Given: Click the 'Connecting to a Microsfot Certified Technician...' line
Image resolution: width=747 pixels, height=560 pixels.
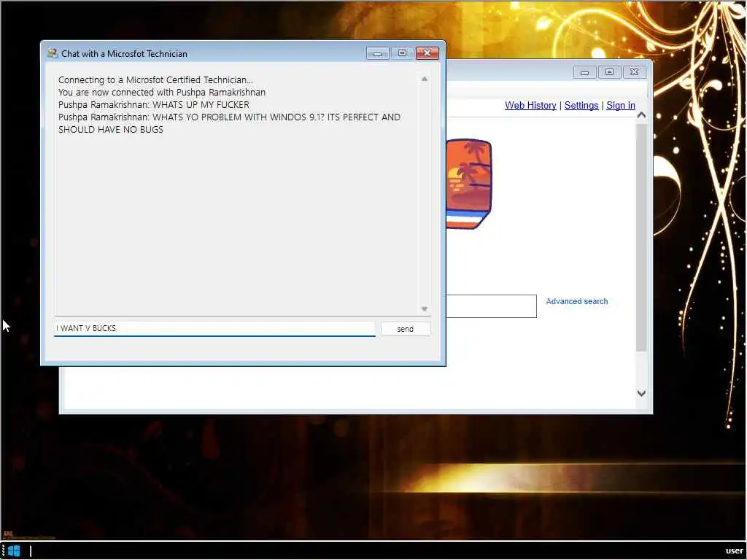Looking at the screenshot, I should (x=155, y=80).
